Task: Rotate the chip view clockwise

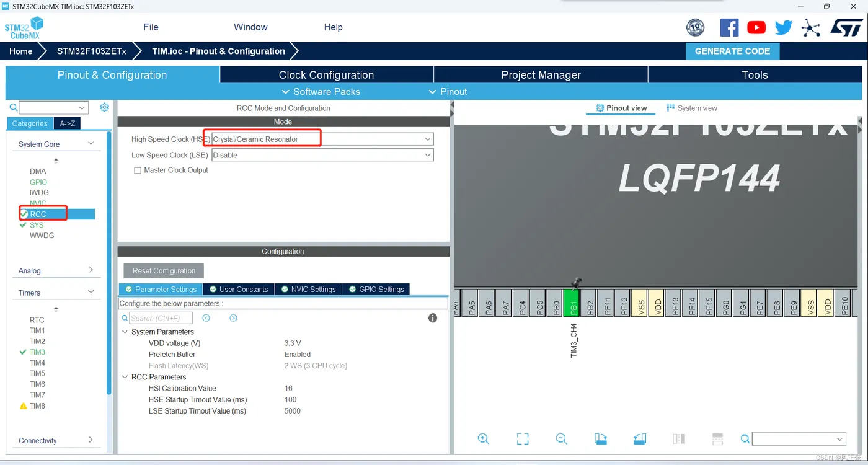Action: coord(601,439)
